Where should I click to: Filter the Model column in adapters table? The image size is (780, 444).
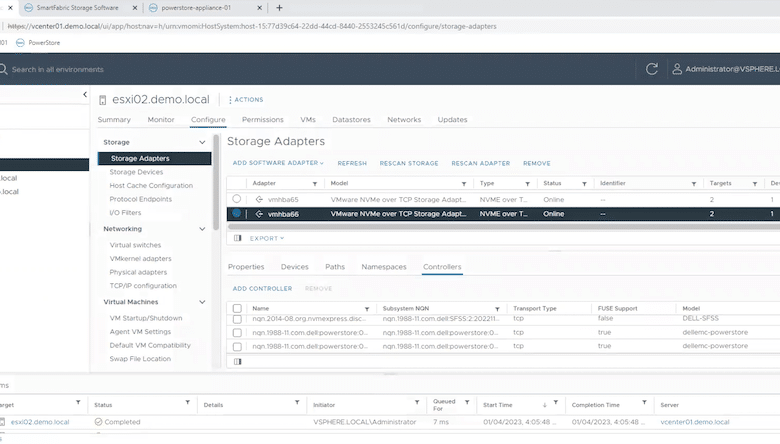pos(464,184)
